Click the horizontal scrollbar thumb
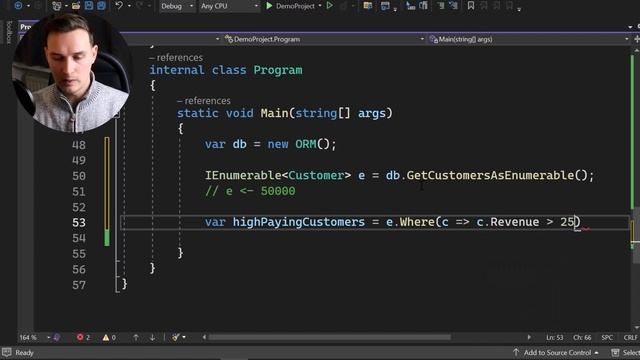The height and width of the screenshot is (360, 640). point(330,337)
